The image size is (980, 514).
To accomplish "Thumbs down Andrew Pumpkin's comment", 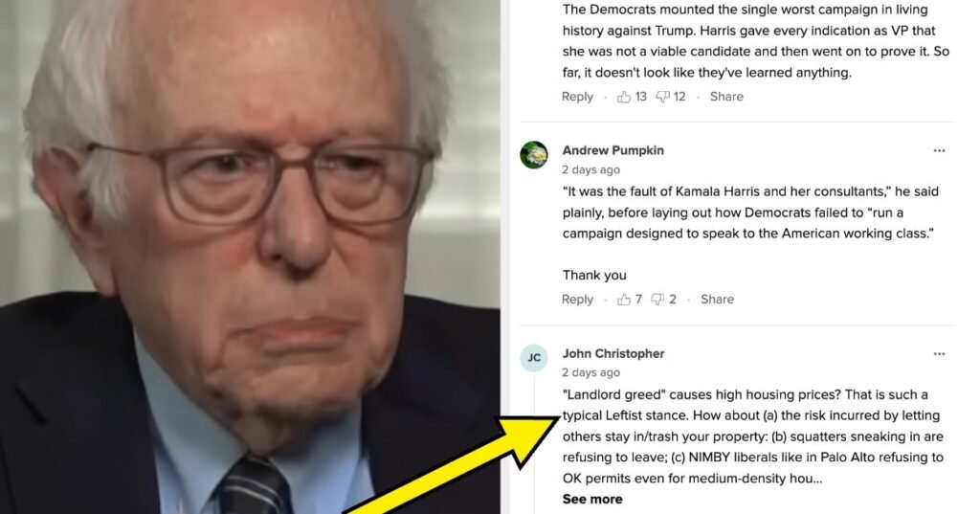I will tap(657, 300).
